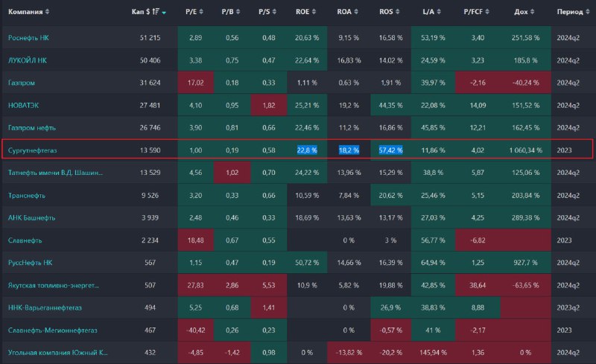Sort by Период column sort arrows
596x364 pixels.
[x=588, y=12]
